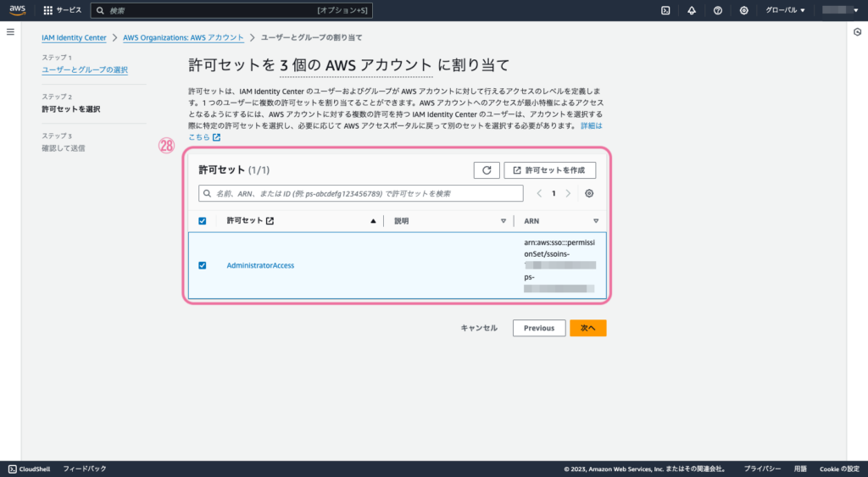Click the Previous button

539,328
